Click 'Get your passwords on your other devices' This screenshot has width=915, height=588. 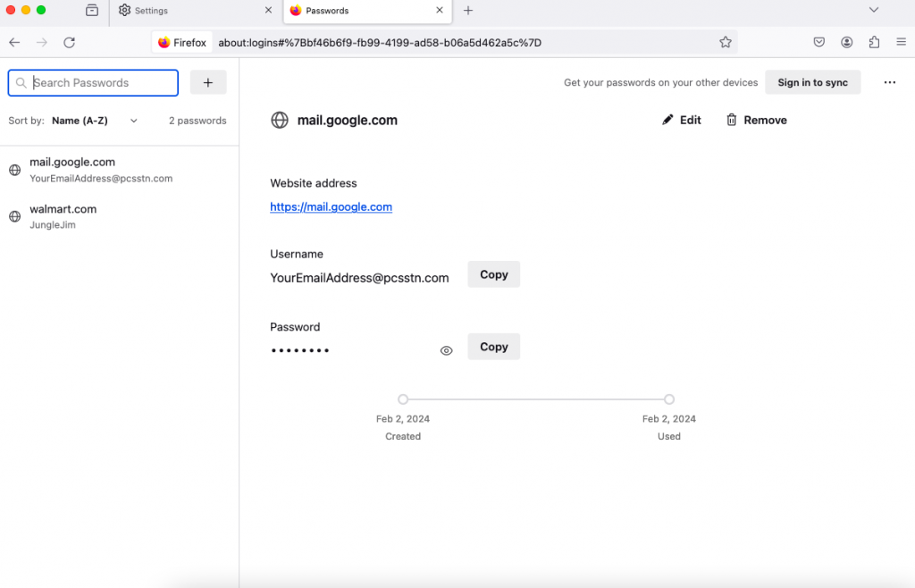(660, 83)
